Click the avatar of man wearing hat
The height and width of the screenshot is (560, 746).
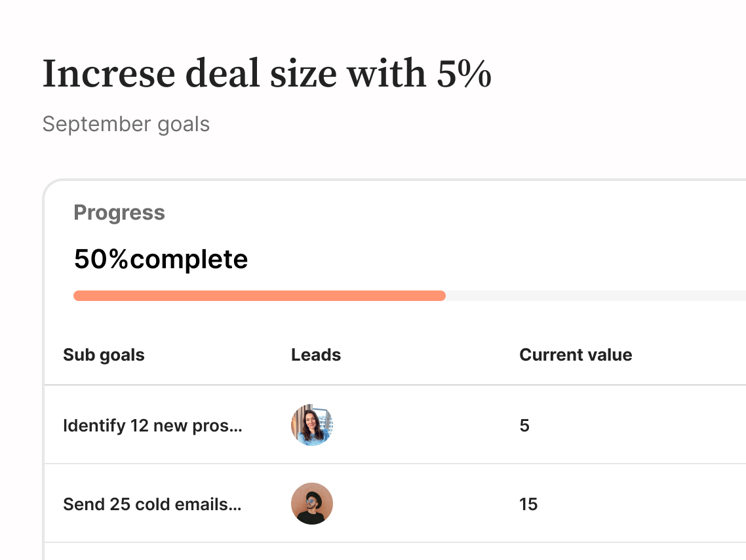(312, 504)
